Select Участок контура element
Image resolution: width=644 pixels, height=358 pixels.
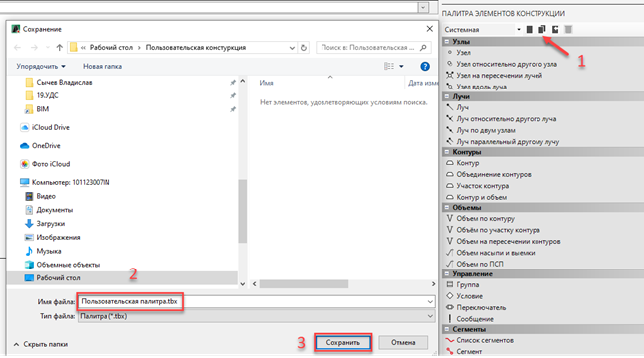coord(483,186)
